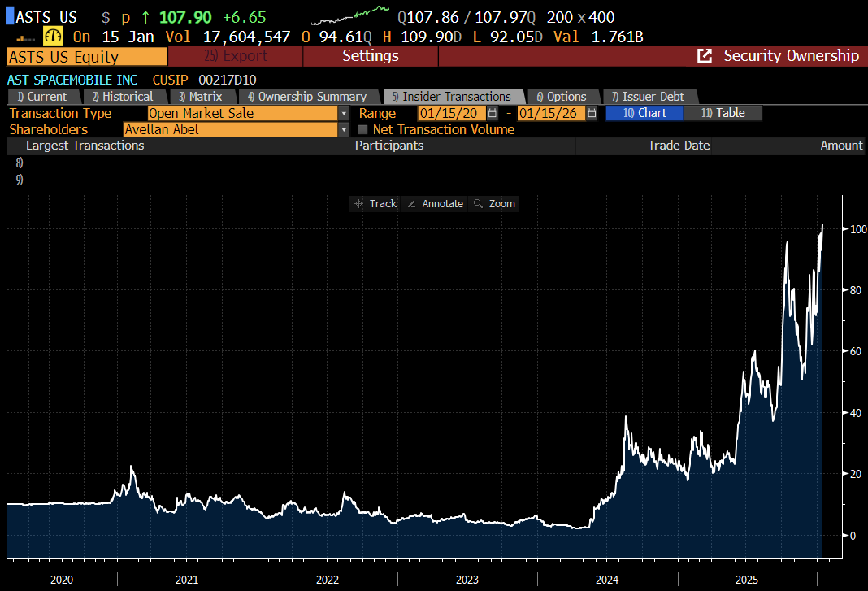Click the Chart view button

tap(644, 113)
